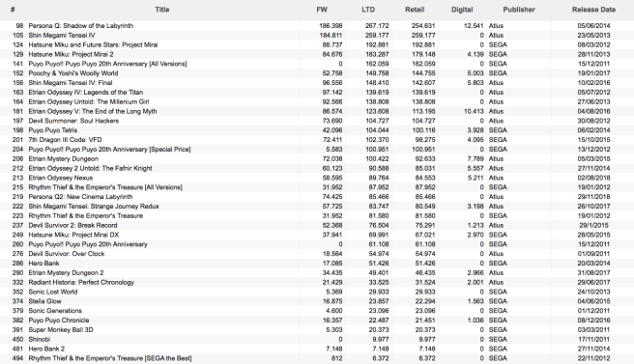Click Digital value 12.541 in Persona Q row
This screenshot has width=634, height=364.
pos(474,26)
